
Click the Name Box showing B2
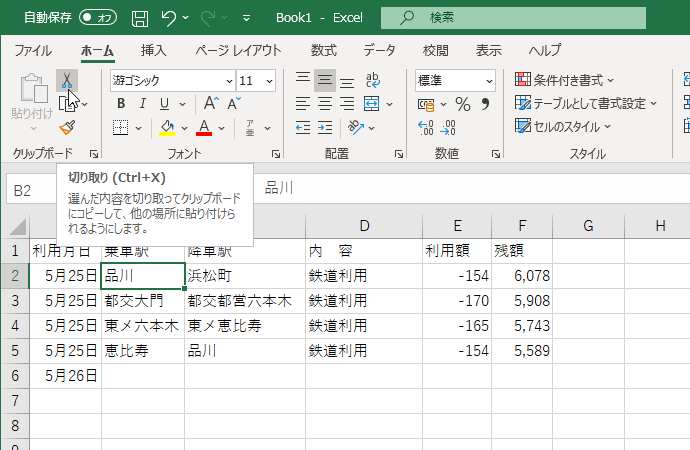[32, 190]
